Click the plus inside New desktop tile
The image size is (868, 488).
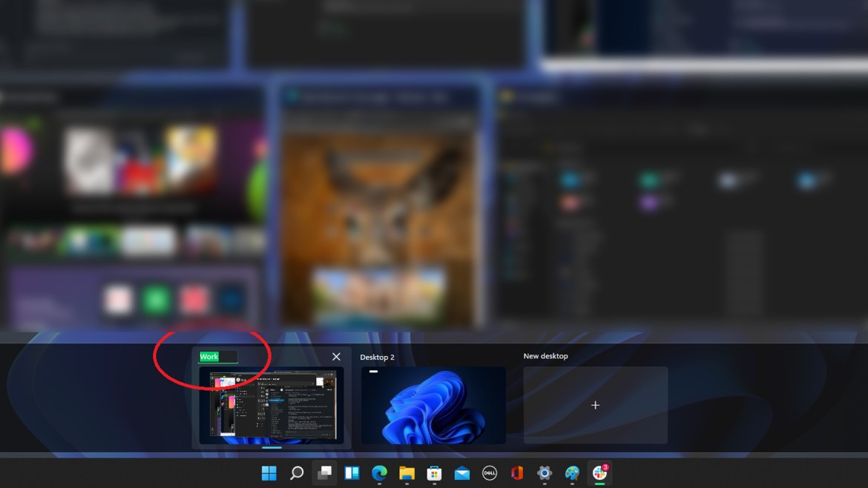tap(595, 405)
